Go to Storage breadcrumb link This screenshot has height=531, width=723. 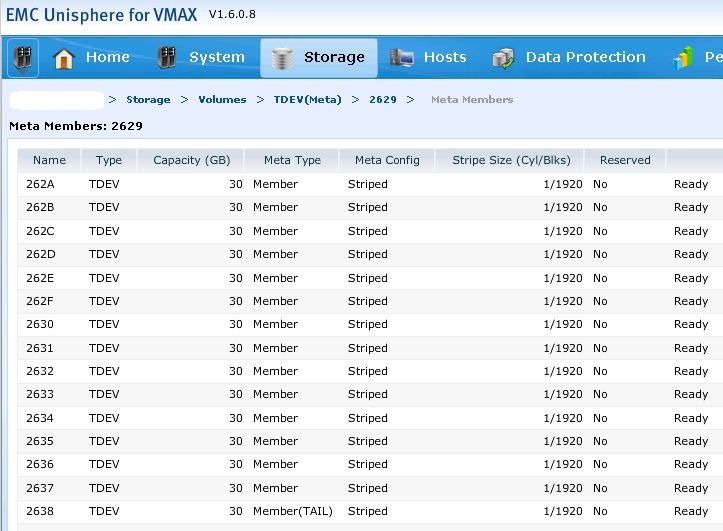[x=148, y=100]
